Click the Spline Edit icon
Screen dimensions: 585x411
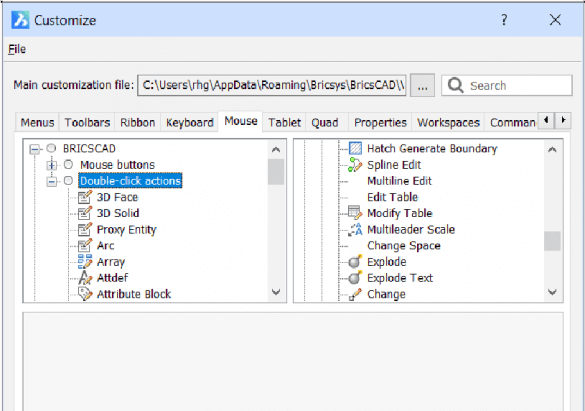tap(355, 164)
